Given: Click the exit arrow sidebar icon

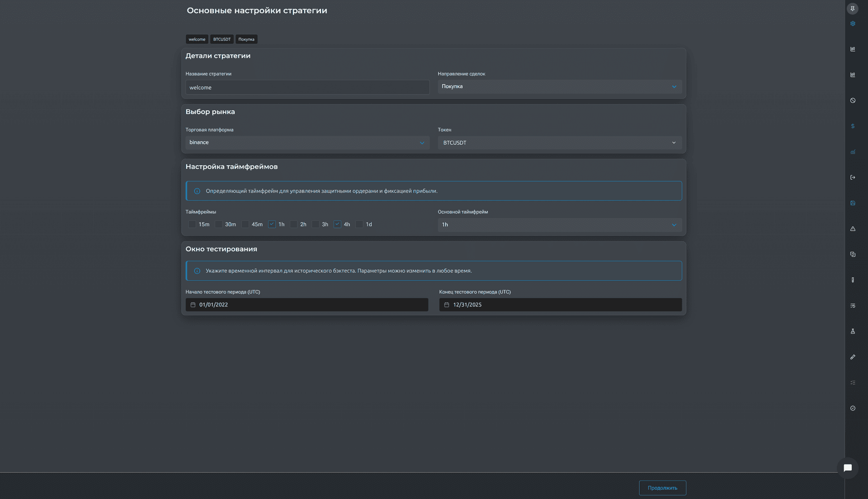Looking at the screenshot, I should [853, 177].
